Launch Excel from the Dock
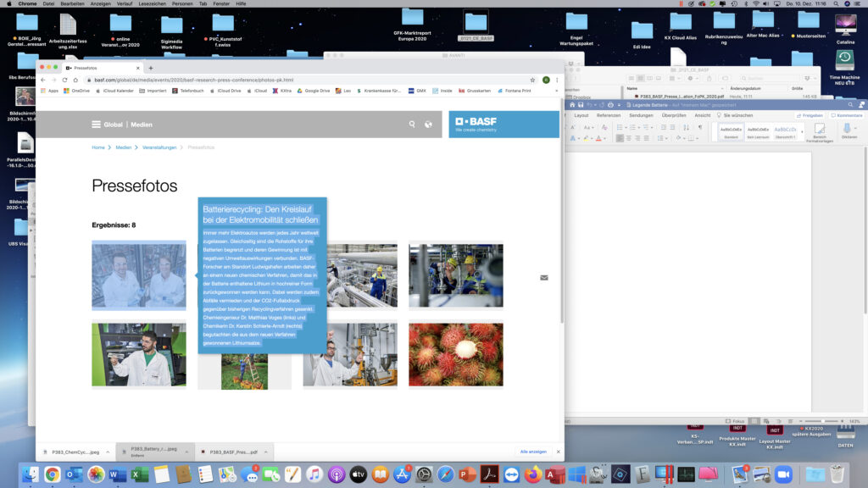 (x=140, y=474)
